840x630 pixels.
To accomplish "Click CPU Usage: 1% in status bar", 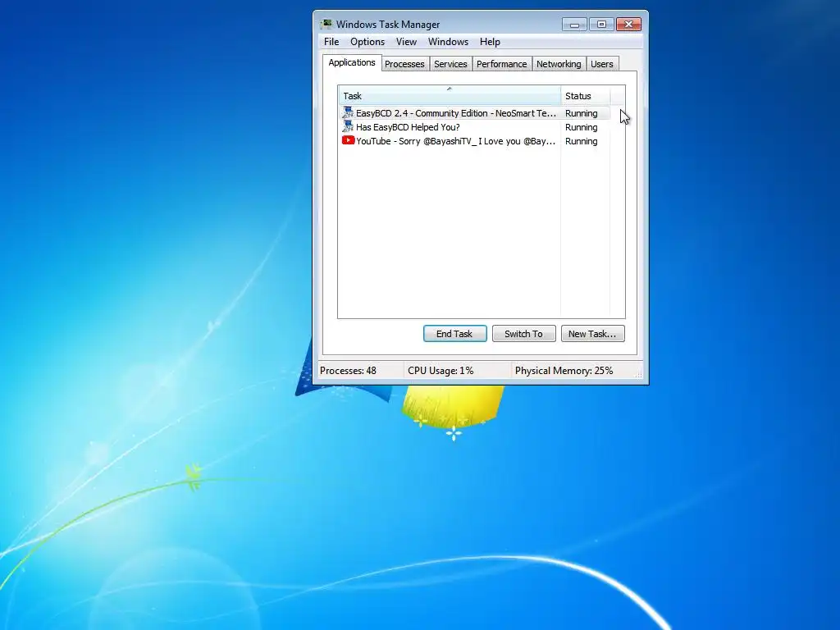I will coord(441,371).
